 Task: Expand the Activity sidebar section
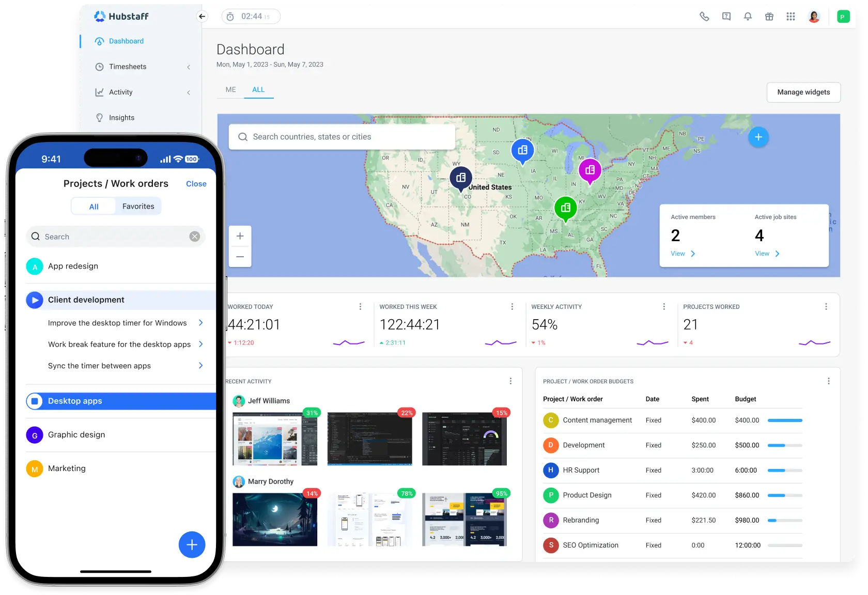[x=189, y=92]
